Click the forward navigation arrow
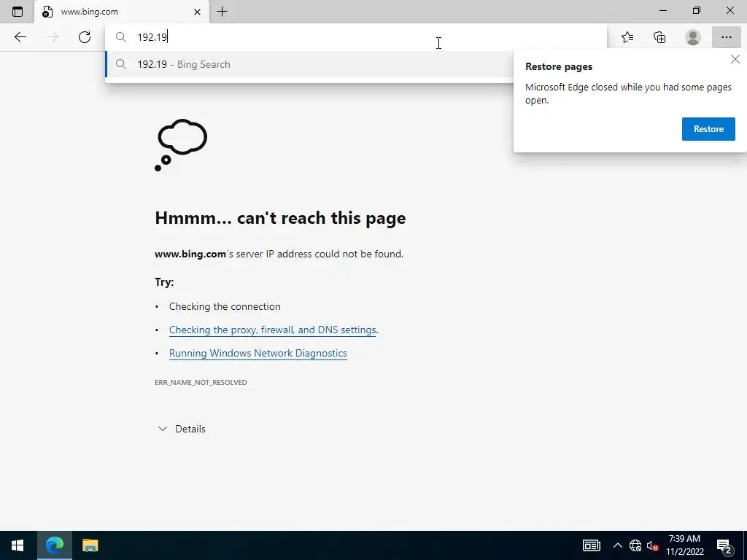 (53, 37)
